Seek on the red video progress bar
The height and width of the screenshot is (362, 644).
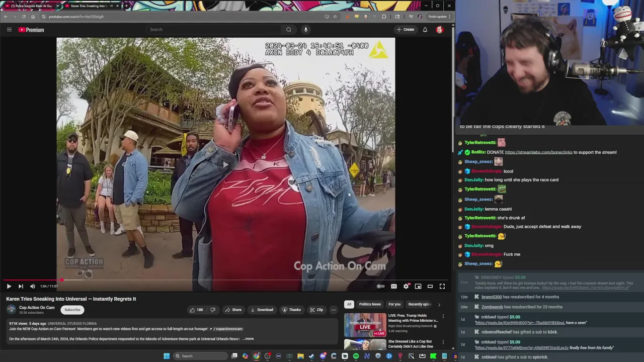click(225, 280)
